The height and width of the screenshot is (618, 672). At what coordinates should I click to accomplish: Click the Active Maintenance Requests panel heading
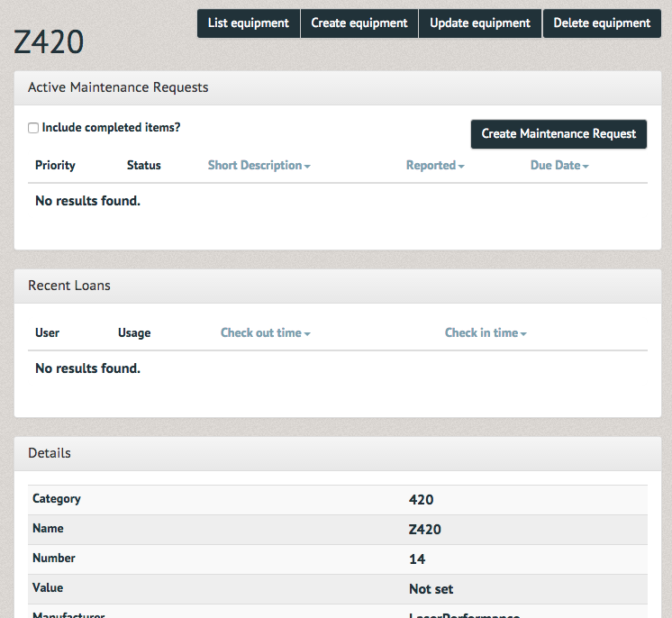tap(118, 87)
